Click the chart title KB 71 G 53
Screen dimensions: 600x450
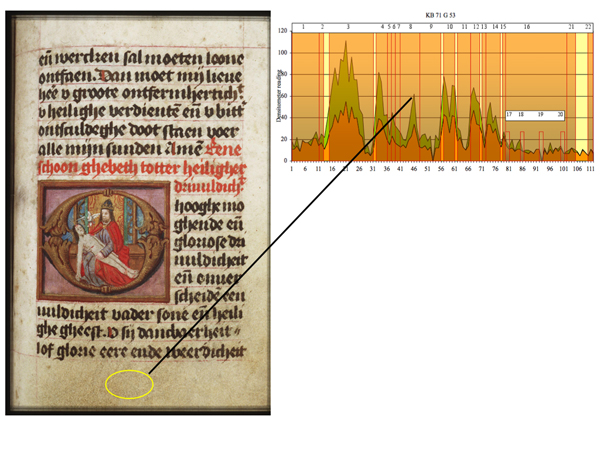click(x=441, y=7)
